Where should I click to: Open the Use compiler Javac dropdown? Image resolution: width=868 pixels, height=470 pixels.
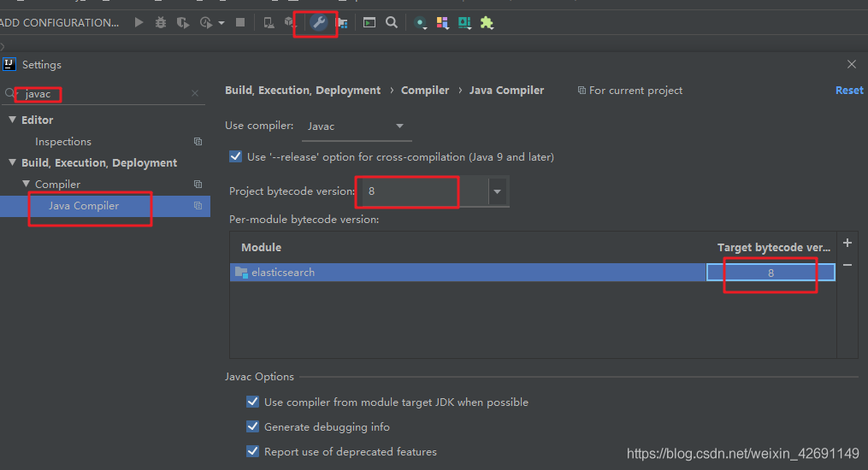[357, 126]
